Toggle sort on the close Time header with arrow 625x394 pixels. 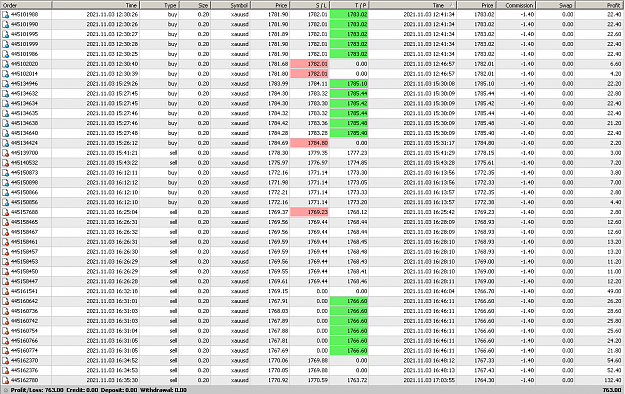pos(413,5)
